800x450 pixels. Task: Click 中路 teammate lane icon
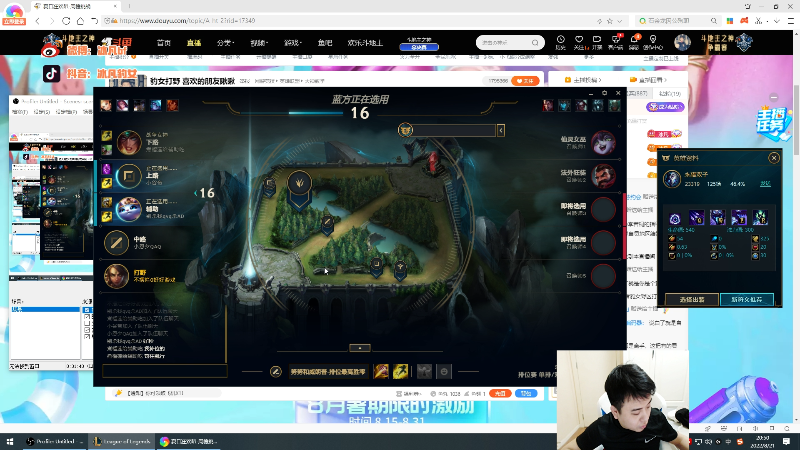[116, 242]
